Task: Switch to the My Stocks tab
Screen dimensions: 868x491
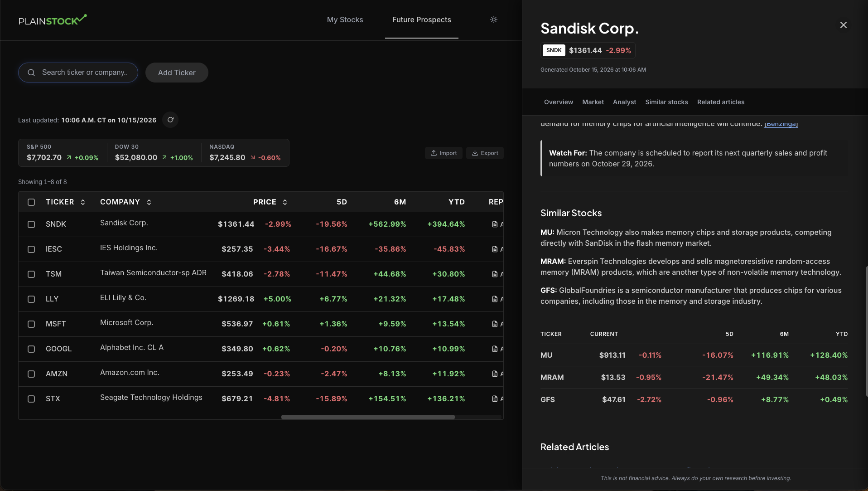Action: tap(345, 20)
